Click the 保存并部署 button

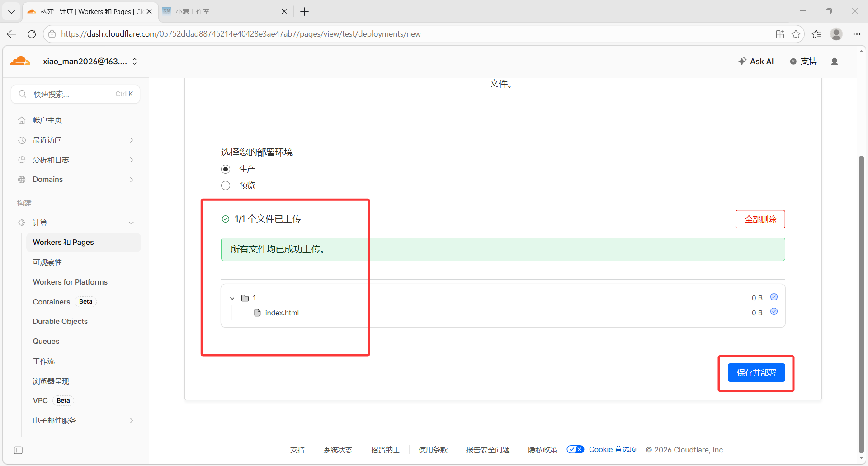click(x=756, y=373)
